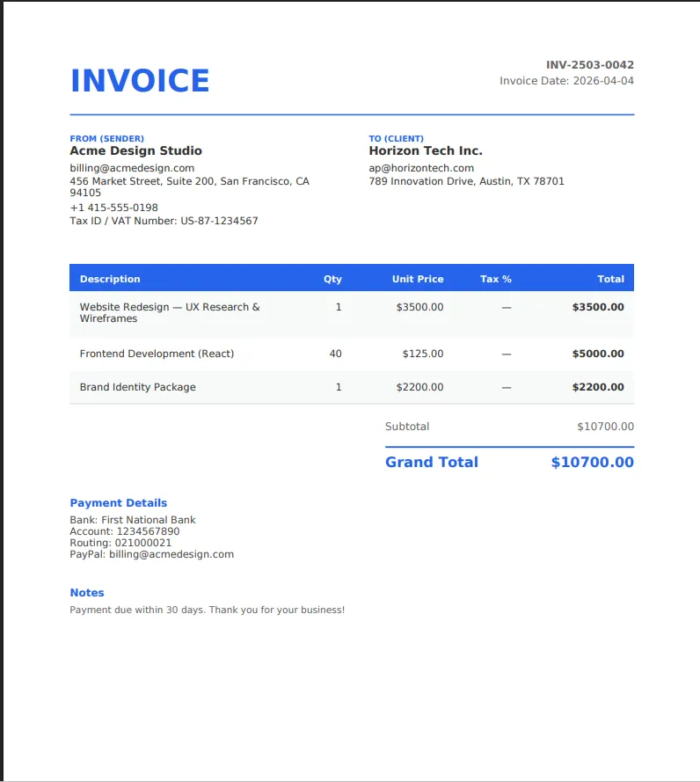Image resolution: width=700 pixels, height=782 pixels.
Task: Click Tax ID / VAT Number US-87-1234567
Action: click(164, 221)
